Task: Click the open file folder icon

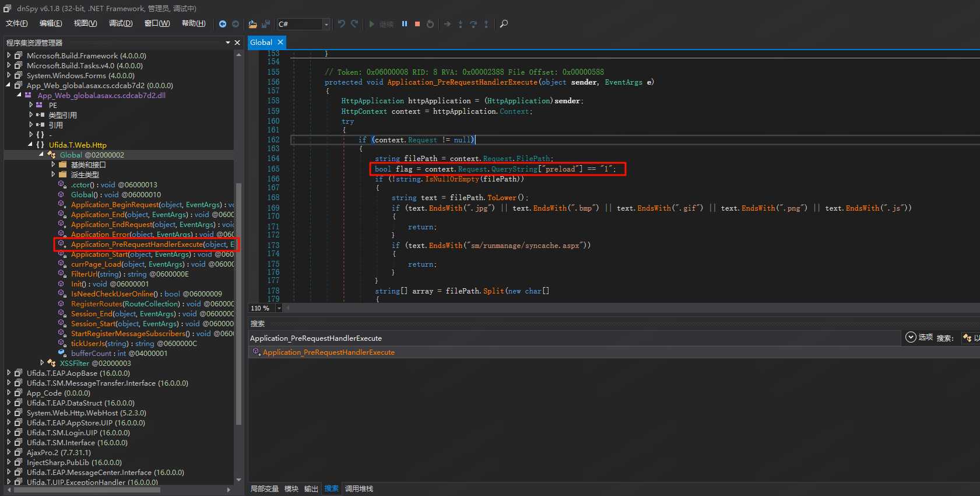Action: pyautogui.click(x=252, y=24)
